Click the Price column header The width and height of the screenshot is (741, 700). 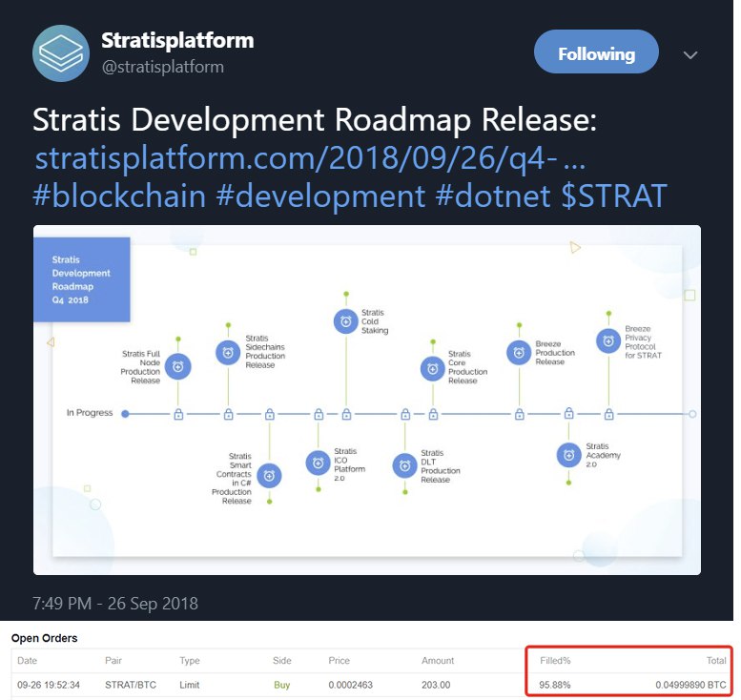pyautogui.click(x=339, y=660)
